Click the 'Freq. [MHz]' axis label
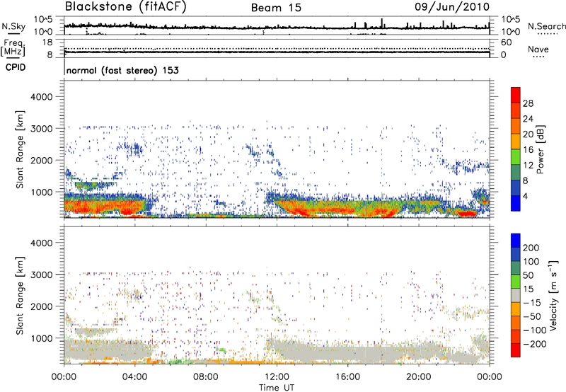 click(x=13, y=48)
